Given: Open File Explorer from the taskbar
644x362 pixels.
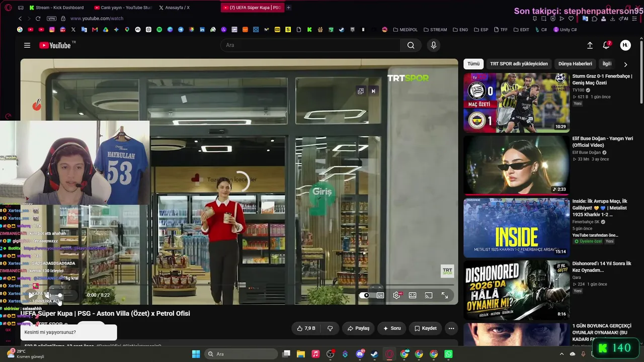Looking at the screenshot, I should click(x=301, y=354).
